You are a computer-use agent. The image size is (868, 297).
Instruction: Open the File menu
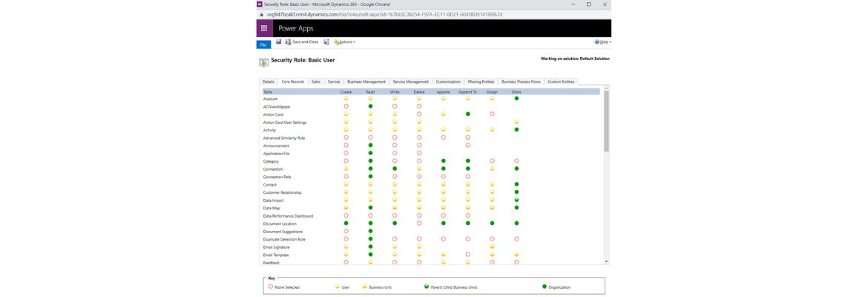[x=263, y=45]
